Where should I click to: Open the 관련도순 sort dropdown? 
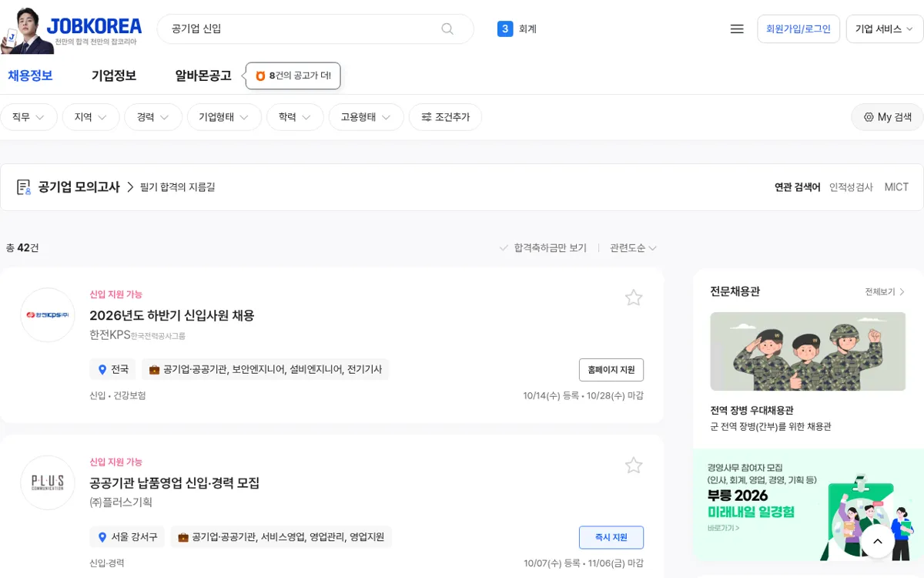click(633, 248)
